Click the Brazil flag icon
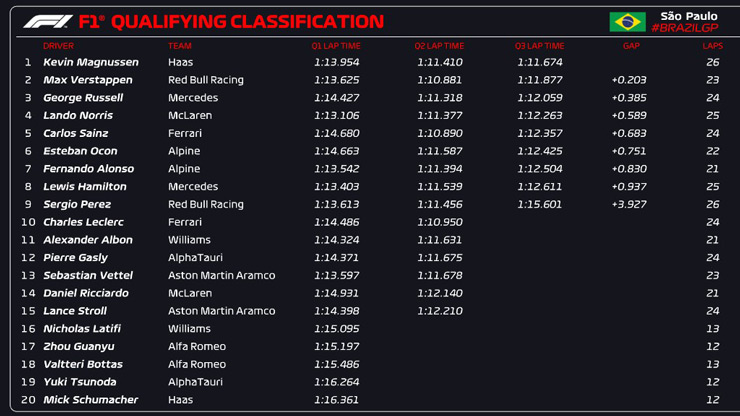740x416 pixels. 627,22
